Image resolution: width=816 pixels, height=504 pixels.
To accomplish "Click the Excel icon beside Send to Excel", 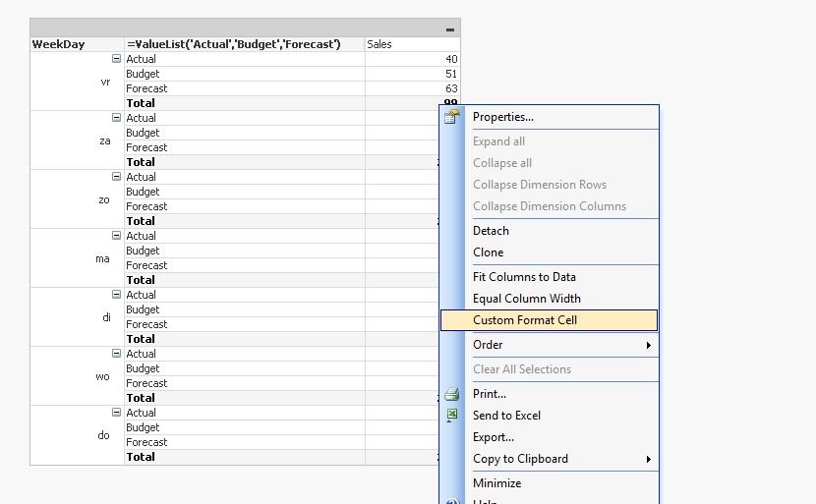I will click(452, 416).
